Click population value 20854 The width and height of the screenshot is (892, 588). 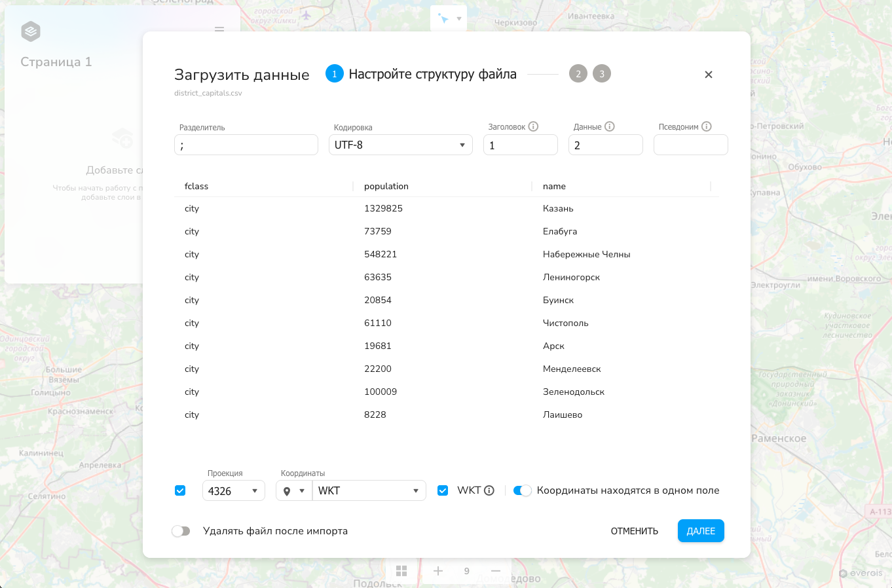[378, 300]
